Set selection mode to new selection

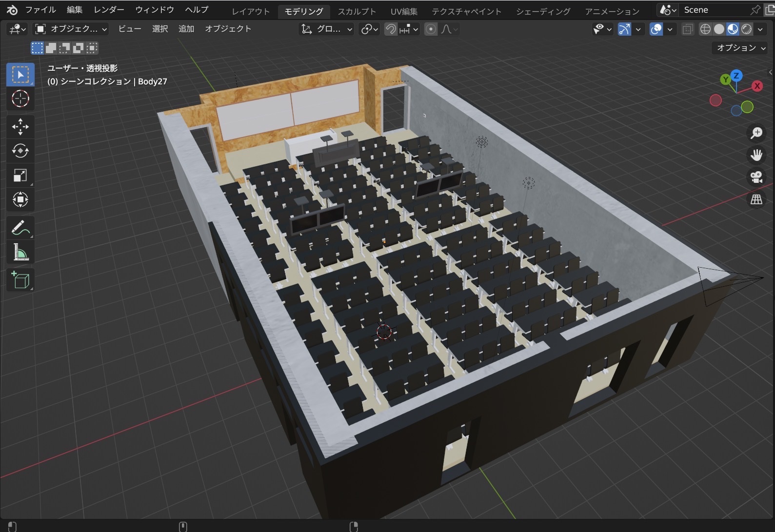[37, 48]
